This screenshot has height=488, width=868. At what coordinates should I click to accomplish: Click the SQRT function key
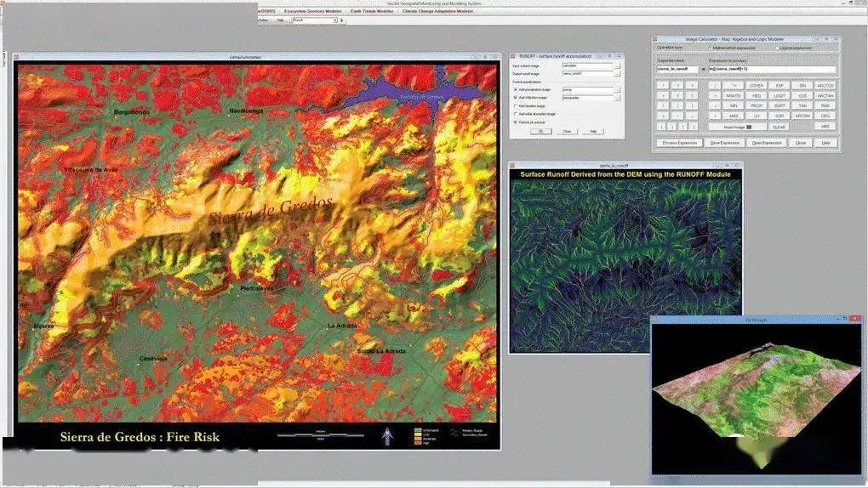pyautogui.click(x=779, y=105)
